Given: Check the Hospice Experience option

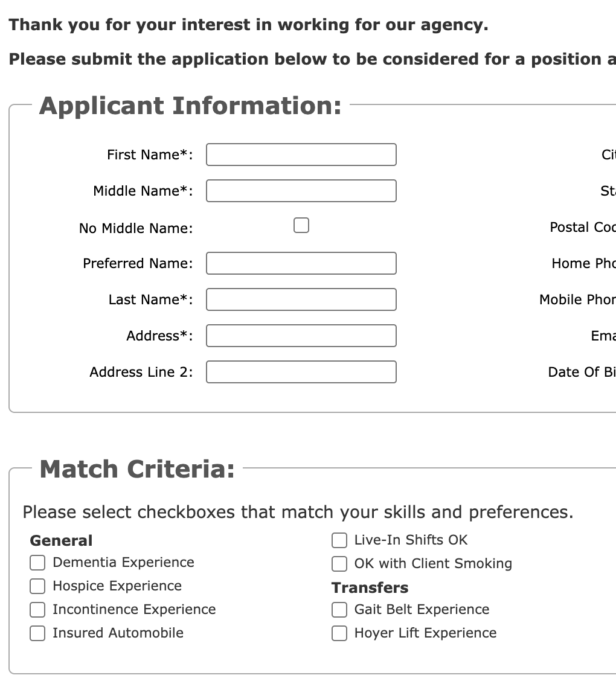Looking at the screenshot, I should (x=37, y=586).
